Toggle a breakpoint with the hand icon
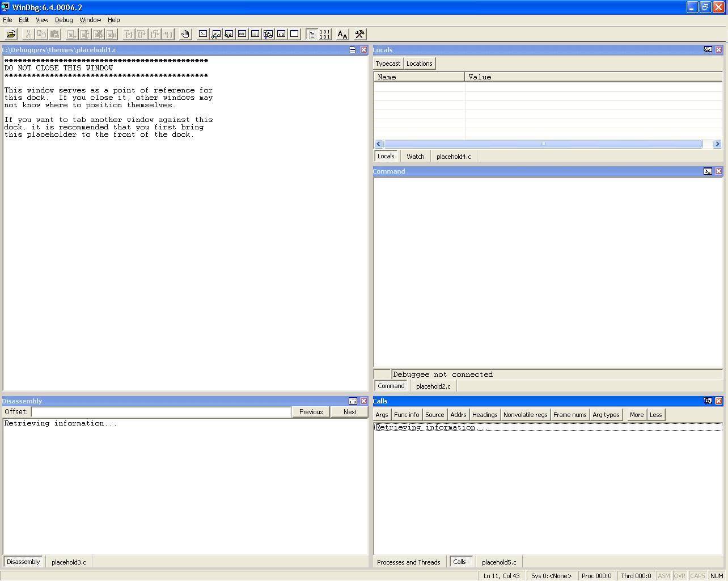This screenshot has width=728, height=581. [x=185, y=34]
